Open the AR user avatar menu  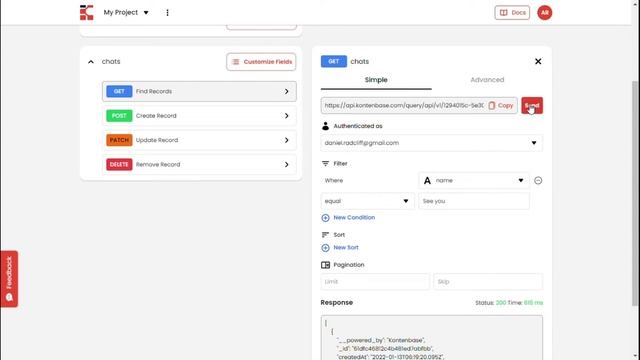click(x=544, y=13)
